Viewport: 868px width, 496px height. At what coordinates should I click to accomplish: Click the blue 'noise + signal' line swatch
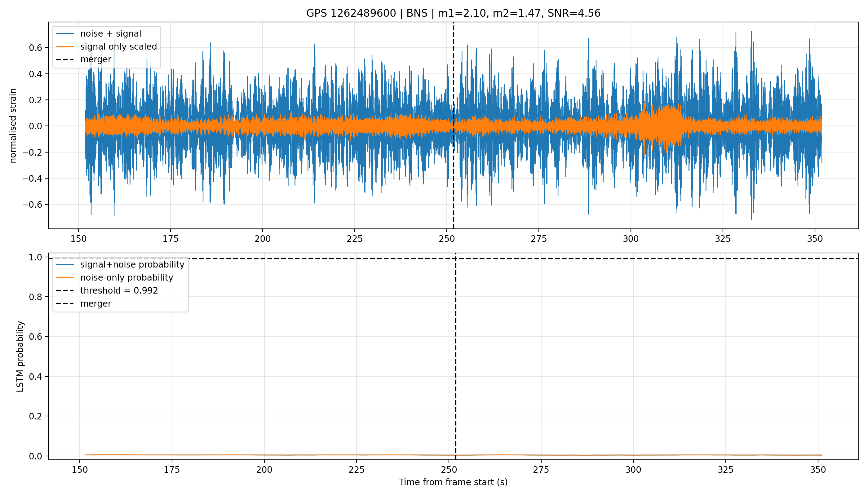65,34
